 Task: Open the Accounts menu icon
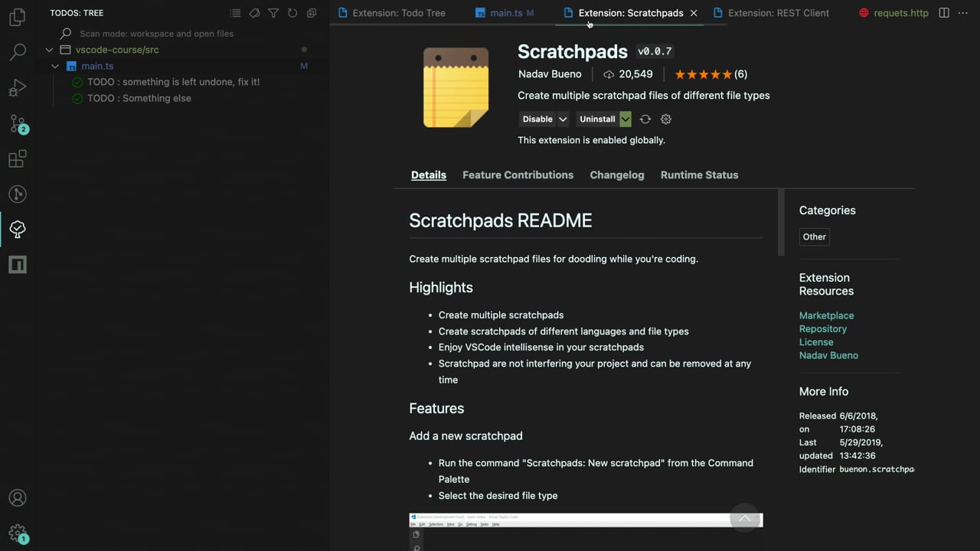[x=17, y=498]
